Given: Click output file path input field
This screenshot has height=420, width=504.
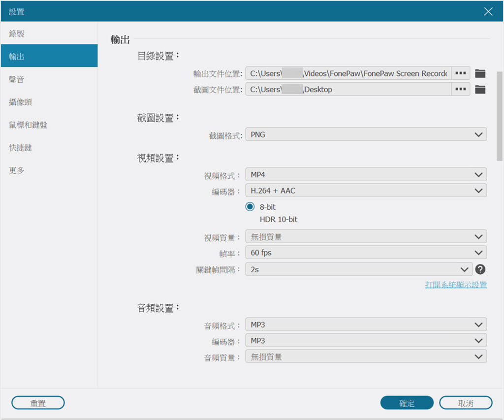Looking at the screenshot, I should (x=348, y=73).
